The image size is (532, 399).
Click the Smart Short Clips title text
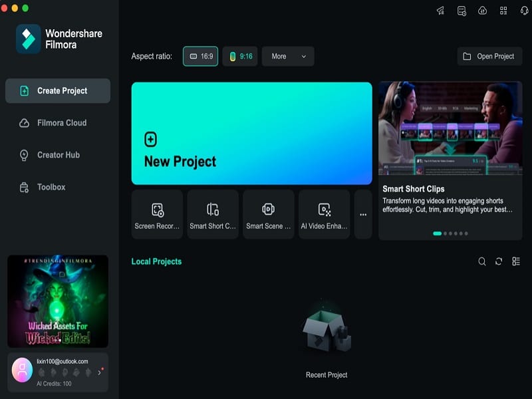(x=413, y=189)
